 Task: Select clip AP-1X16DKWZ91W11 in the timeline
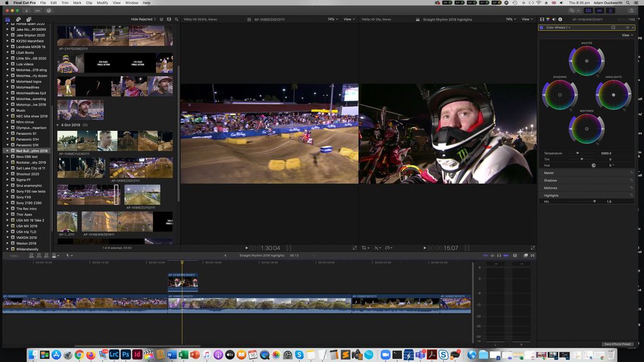[x=184, y=282]
